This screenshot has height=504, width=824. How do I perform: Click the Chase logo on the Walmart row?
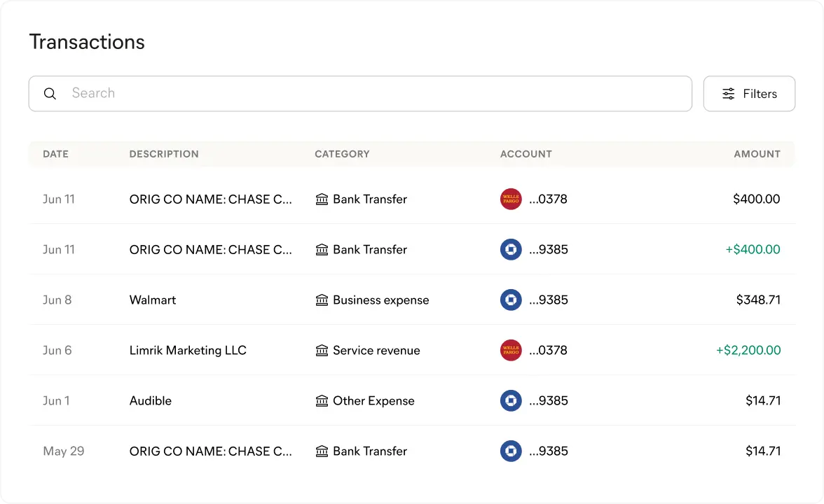click(x=511, y=300)
